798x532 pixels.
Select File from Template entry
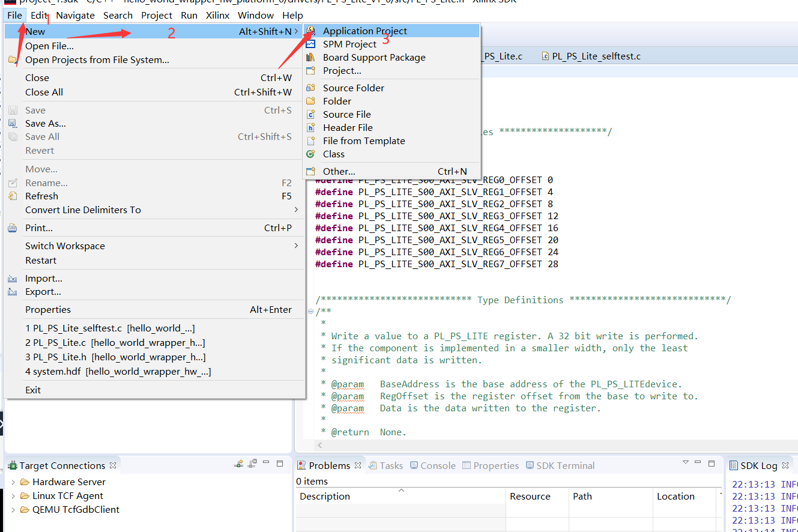391,141
